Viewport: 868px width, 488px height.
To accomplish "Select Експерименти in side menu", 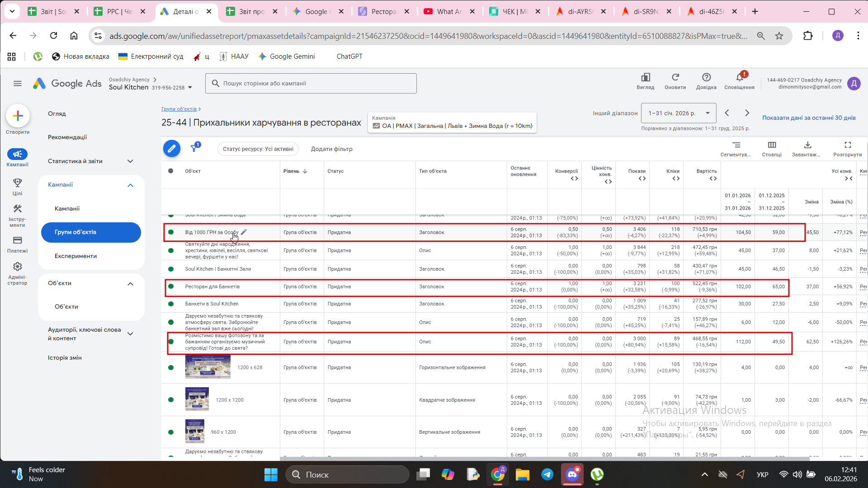I will click(75, 256).
